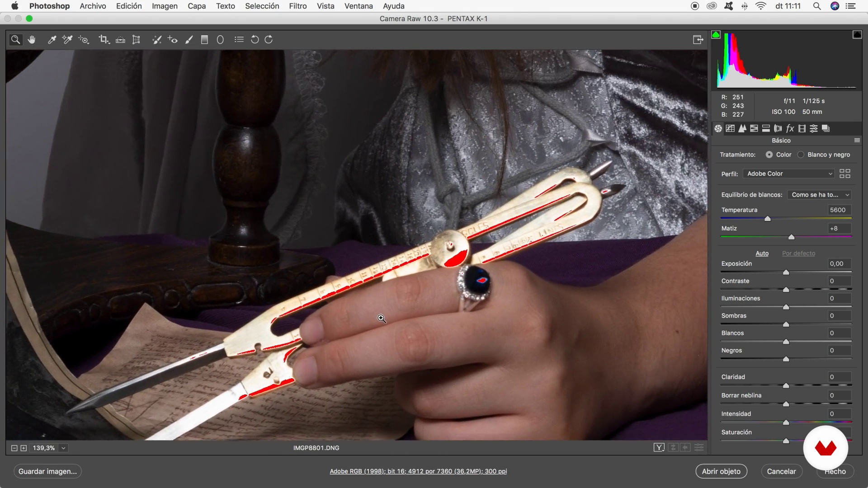
Task: Select the Spot Removal tool
Action: coord(157,40)
